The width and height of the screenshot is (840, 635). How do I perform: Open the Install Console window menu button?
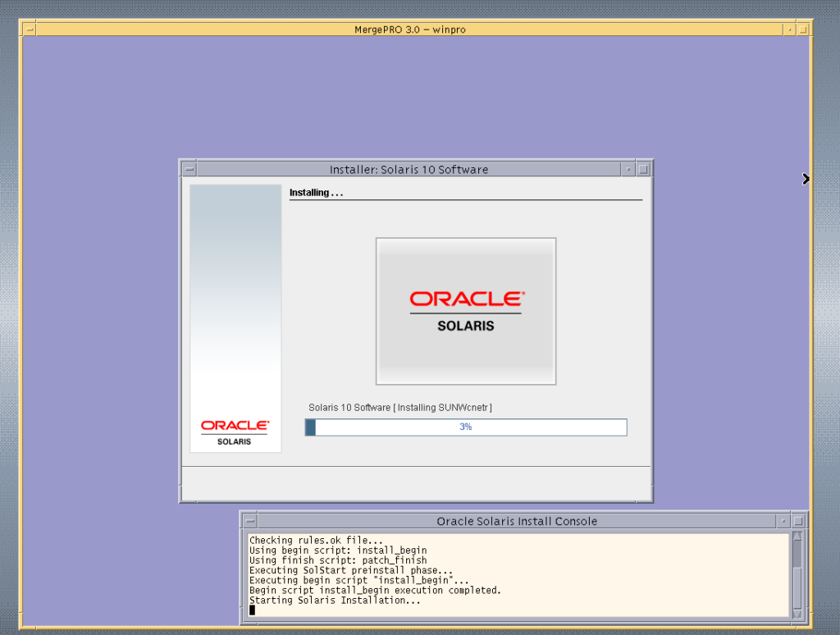click(249, 521)
